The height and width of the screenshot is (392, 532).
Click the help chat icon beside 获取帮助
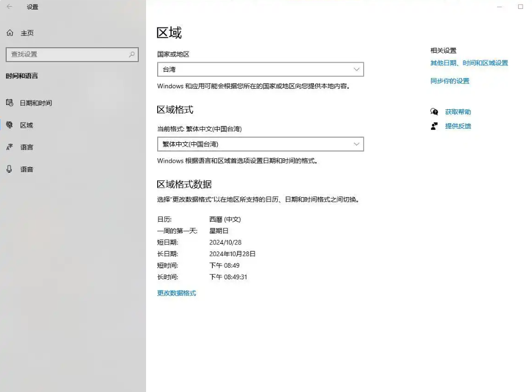point(434,112)
